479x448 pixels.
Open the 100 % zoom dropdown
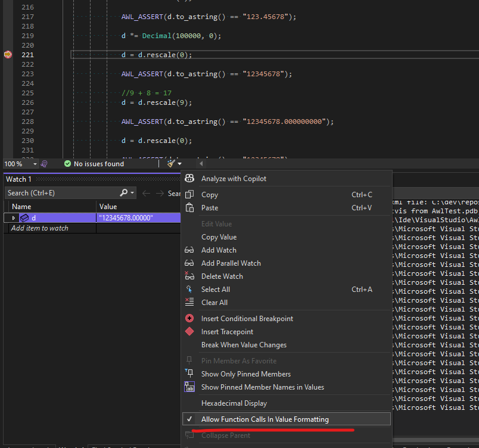[35, 164]
